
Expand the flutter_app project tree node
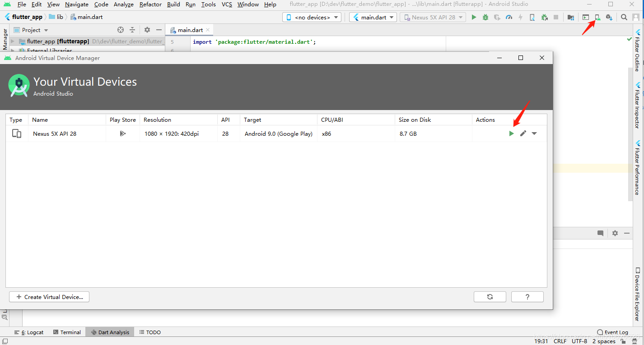pyautogui.click(x=13, y=41)
